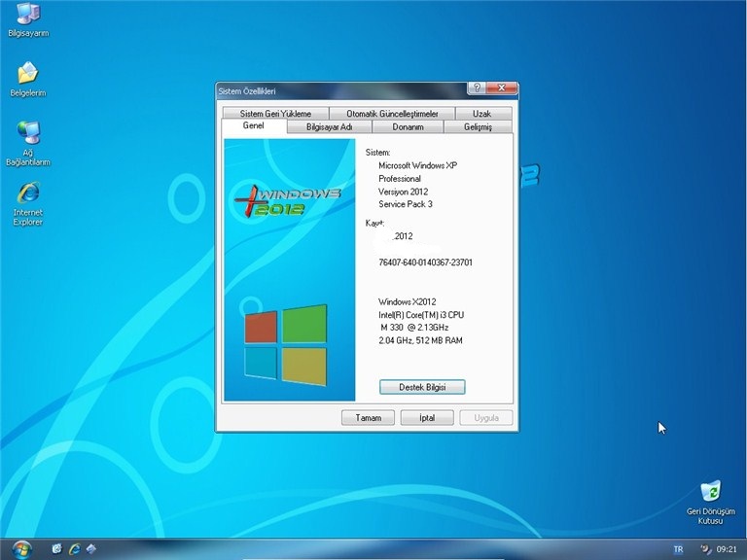The image size is (747, 560).
Task: Click tray icon next to clock
Action: coord(705,549)
